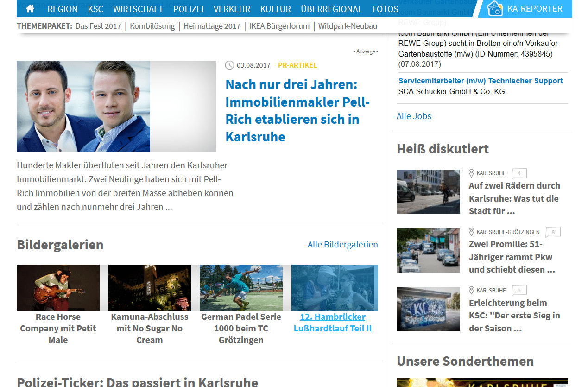Open the KULTUR section
The width and height of the screenshot is (588, 387).
276,9
